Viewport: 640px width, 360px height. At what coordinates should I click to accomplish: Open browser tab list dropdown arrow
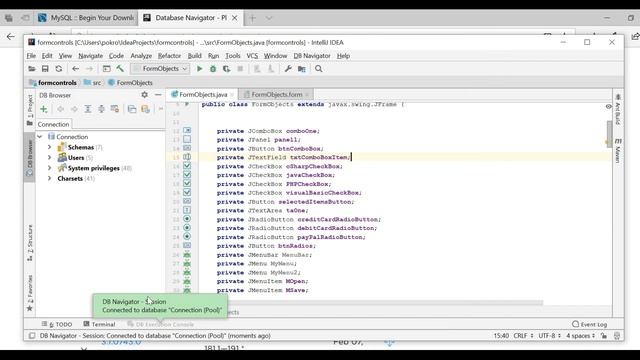coord(269,18)
